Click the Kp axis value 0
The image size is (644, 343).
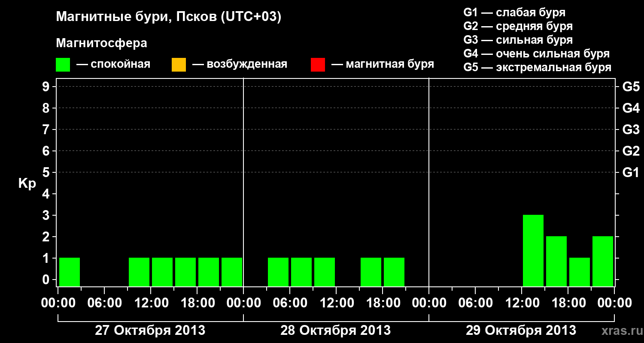point(47,280)
